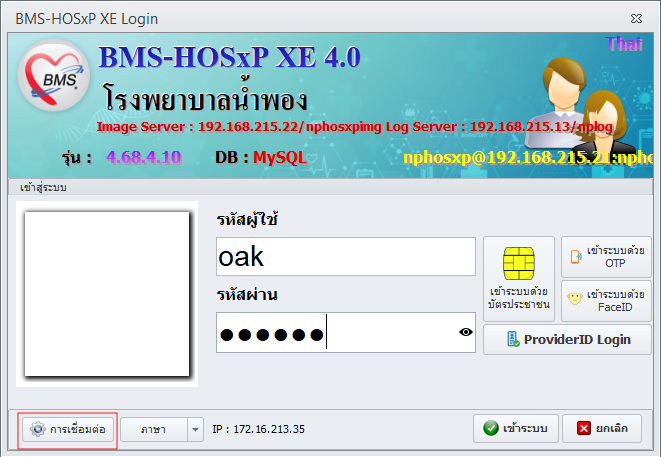661x457 pixels.
Task: Click the empty user photo box
Action: [x=107, y=294]
